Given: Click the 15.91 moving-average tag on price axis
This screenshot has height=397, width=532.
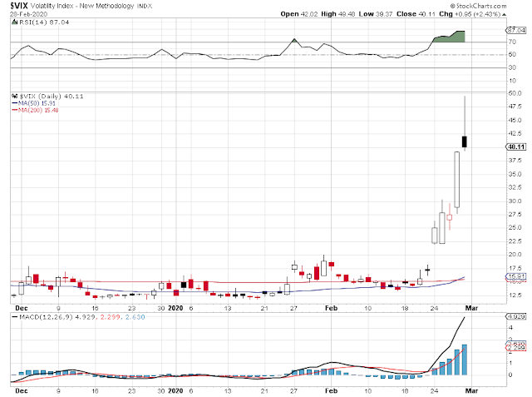Looking at the screenshot, I should 516,276.
